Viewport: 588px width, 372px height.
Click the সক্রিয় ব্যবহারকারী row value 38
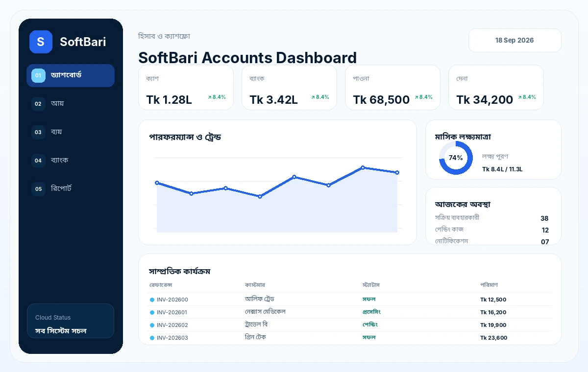point(544,218)
